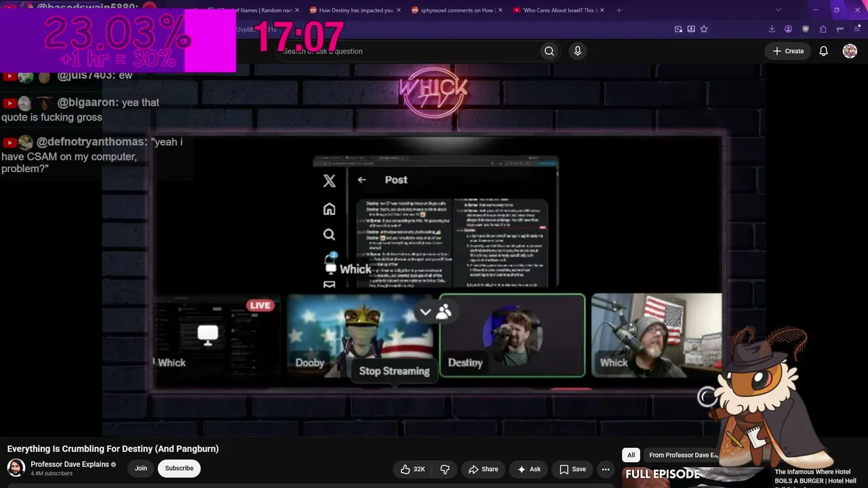Open browser downloads icon

click(x=772, y=29)
